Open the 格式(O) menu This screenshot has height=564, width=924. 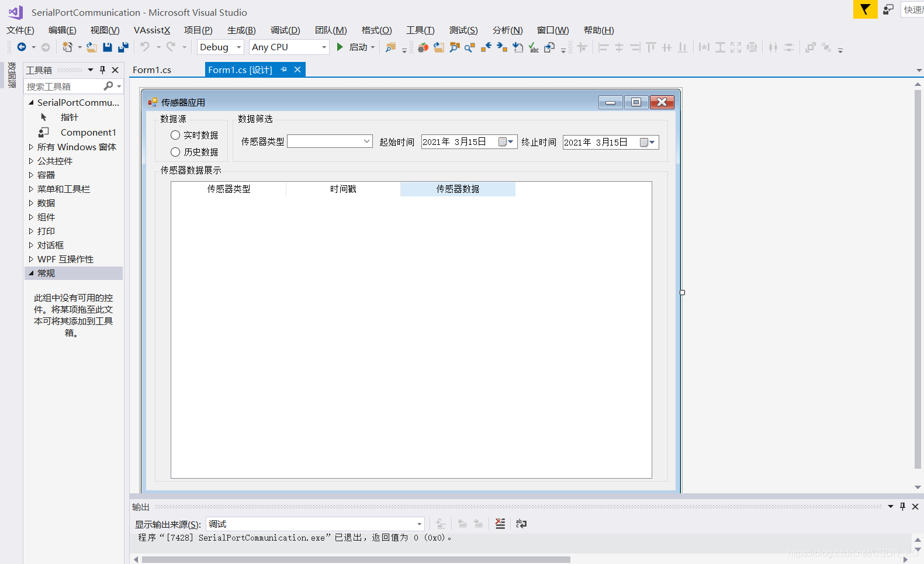click(376, 30)
